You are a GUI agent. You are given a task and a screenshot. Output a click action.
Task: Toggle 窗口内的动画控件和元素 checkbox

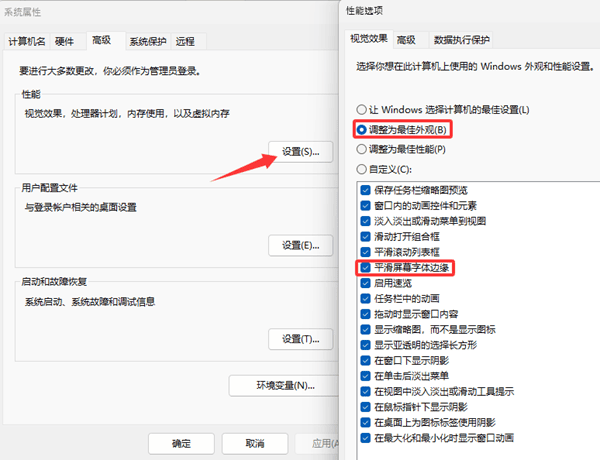click(365, 206)
